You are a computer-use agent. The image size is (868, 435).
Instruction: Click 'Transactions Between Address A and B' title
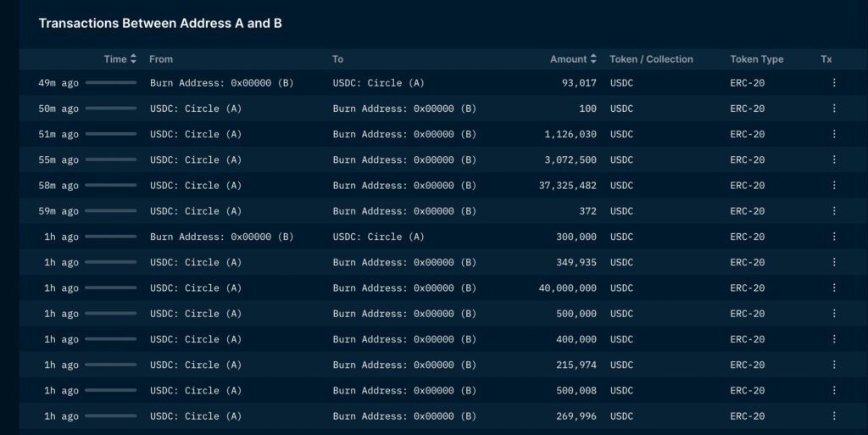click(x=160, y=23)
